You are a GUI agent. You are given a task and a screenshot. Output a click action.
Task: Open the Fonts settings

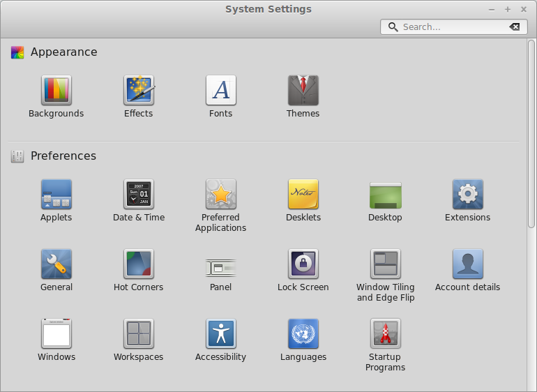point(220,91)
